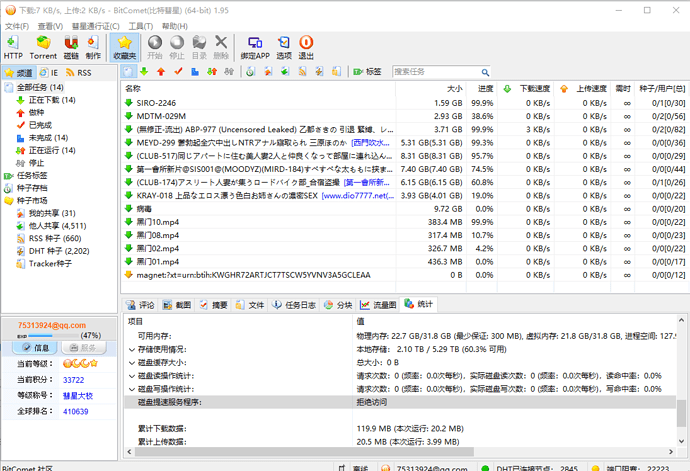Image resolution: width=690 pixels, height=471 pixels.
Task: Open the 工具(T) menu
Action: [141, 26]
